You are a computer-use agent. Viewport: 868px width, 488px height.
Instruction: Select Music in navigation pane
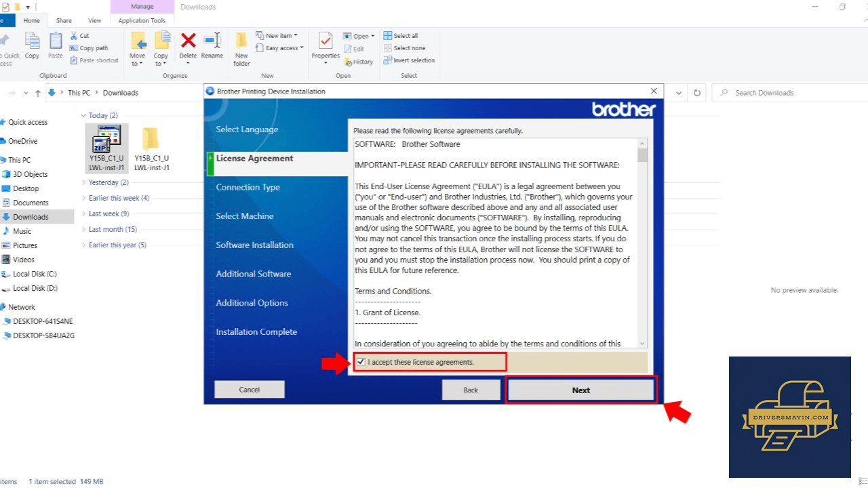(x=22, y=231)
